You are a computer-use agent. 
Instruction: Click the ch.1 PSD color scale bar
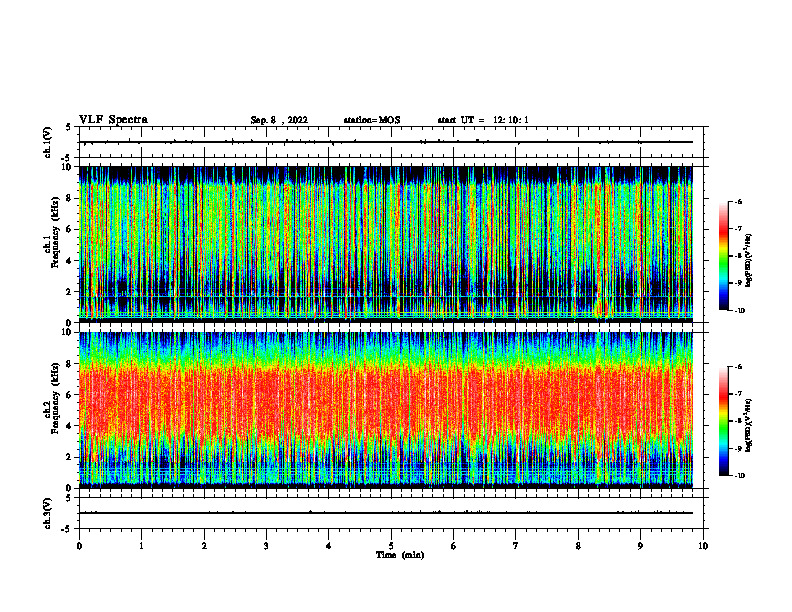pyautogui.click(x=723, y=256)
